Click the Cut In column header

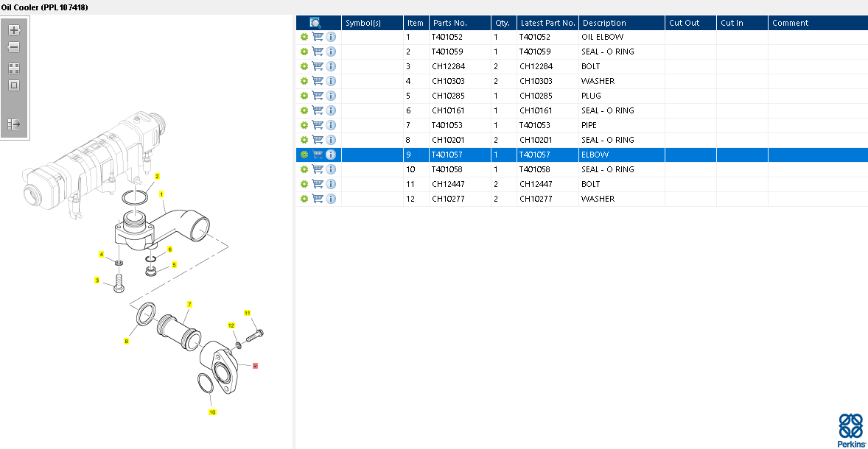pos(742,23)
